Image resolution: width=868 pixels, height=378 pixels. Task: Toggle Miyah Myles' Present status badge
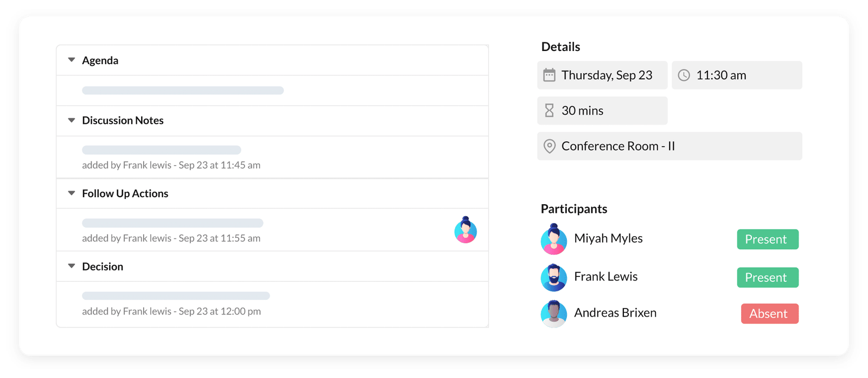(767, 240)
